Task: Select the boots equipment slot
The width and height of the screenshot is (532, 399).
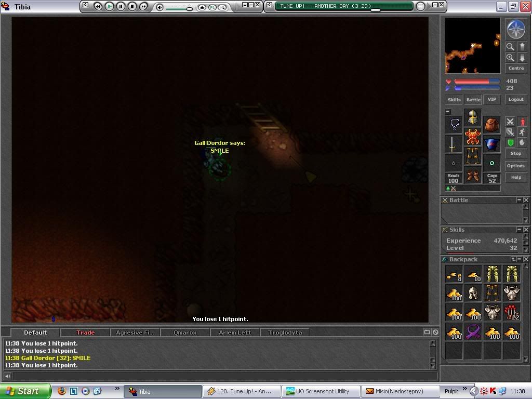Action: click(x=473, y=176)
